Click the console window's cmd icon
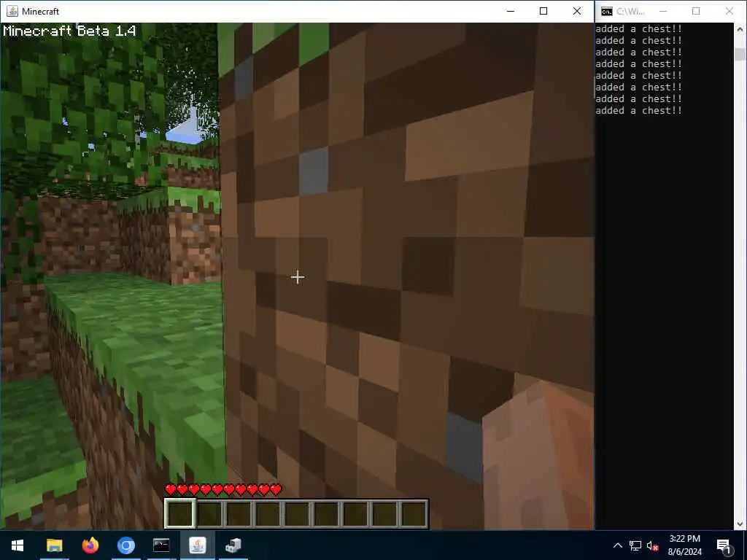This screenshot has width=747, height=560. pyautogui.click(x=606, y=12)
